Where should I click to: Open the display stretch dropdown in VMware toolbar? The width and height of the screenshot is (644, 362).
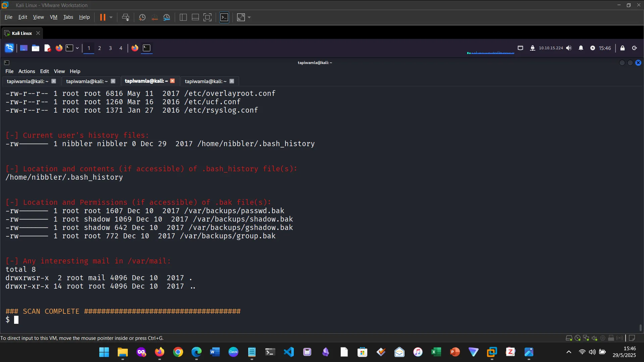tap(249, 17)
